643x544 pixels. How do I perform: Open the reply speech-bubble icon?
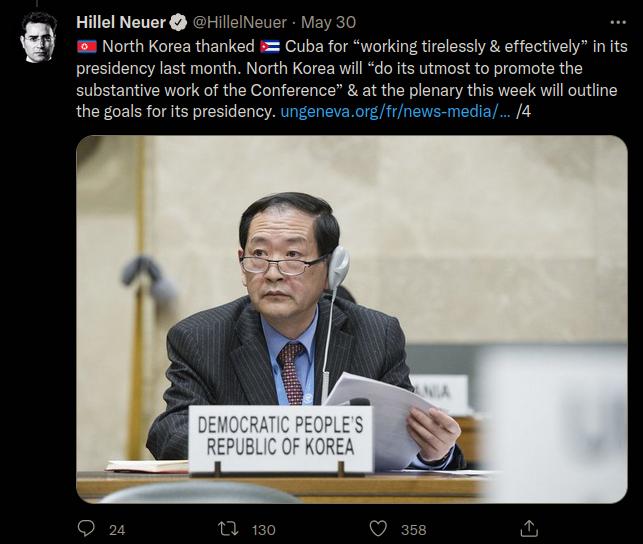[86, 529]
